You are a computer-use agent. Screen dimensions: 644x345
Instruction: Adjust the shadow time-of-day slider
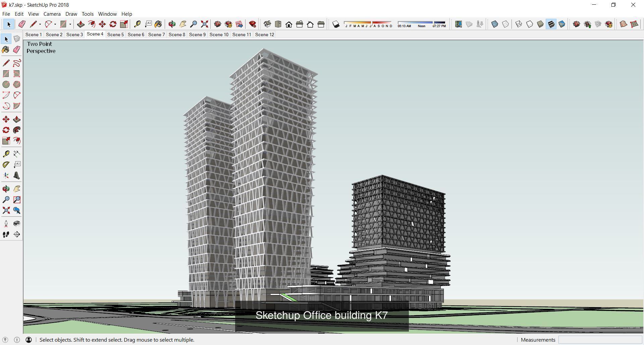coord(422,24)
